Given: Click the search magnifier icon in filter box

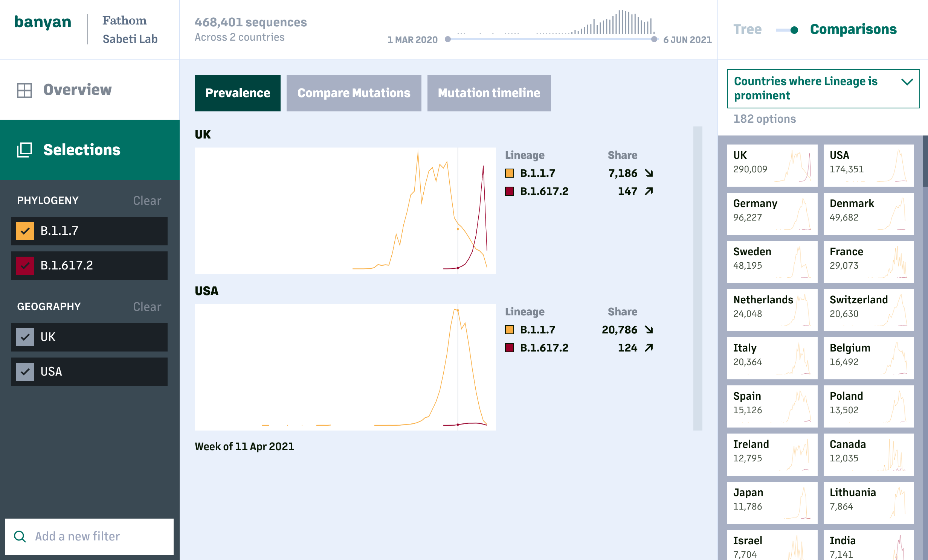Looking at the screenshot, I should pos(20,536).
